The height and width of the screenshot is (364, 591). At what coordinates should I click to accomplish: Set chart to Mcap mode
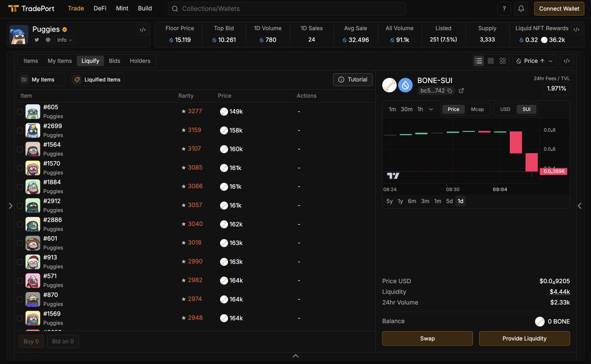click(x=477, y=109)
